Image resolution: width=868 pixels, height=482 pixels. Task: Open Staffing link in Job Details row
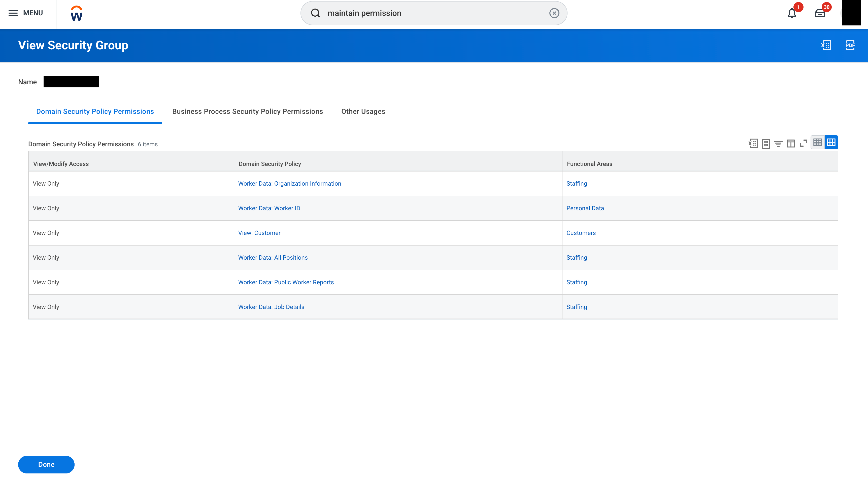(x=577, y=307)
